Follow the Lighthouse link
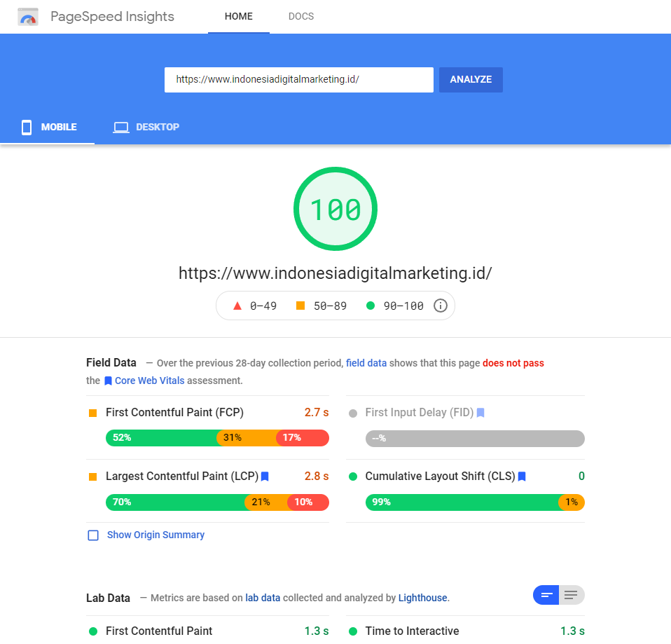This screenshot has height=644, width=671. tap(422, 598)
